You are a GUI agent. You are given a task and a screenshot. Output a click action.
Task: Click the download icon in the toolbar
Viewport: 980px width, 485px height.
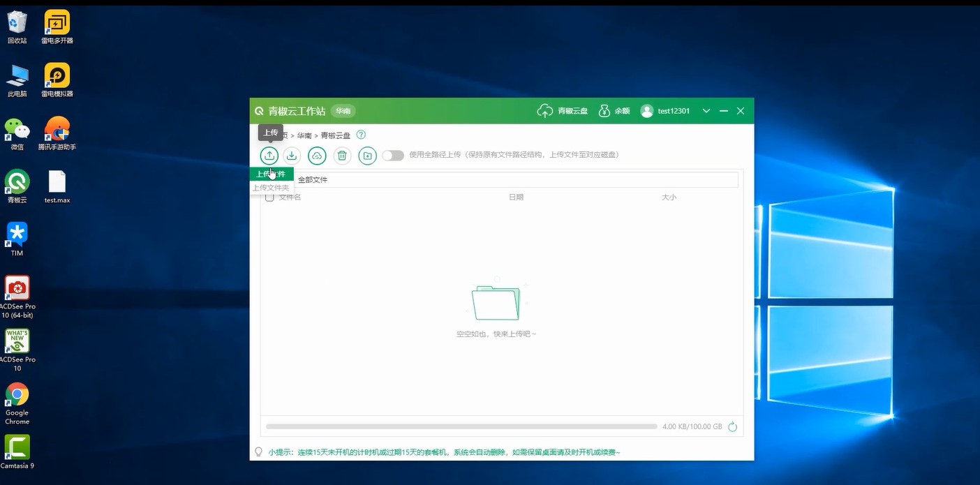[292, 156]
